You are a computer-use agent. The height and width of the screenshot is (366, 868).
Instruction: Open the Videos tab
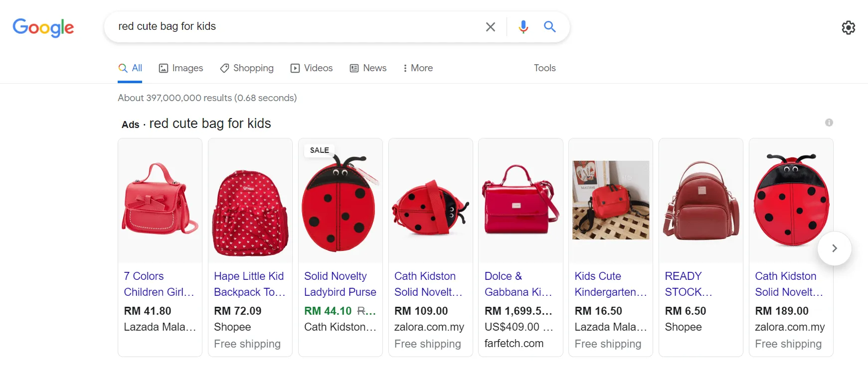pos(312,68)
